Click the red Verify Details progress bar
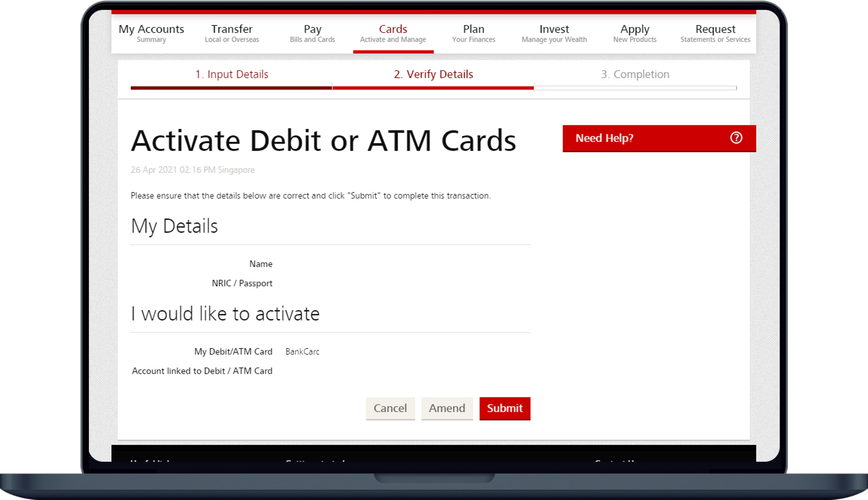 tap(433, 88)
